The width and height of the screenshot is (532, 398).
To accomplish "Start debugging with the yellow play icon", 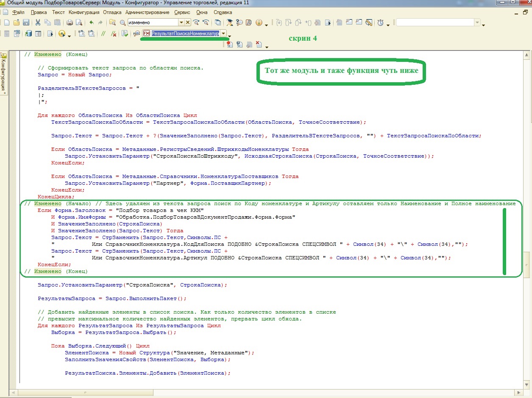I will click(62, 34).
